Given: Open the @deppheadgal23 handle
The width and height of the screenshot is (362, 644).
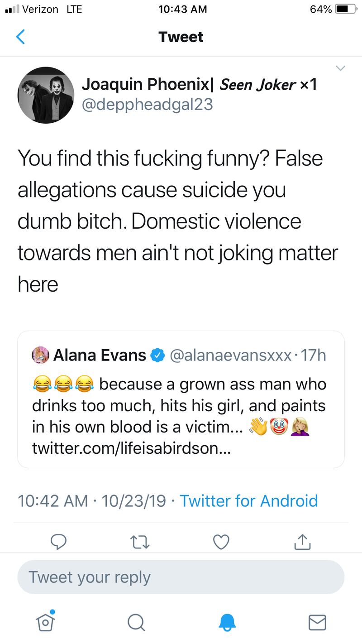Looking at the screenshot, I should [x=147, y=105].
